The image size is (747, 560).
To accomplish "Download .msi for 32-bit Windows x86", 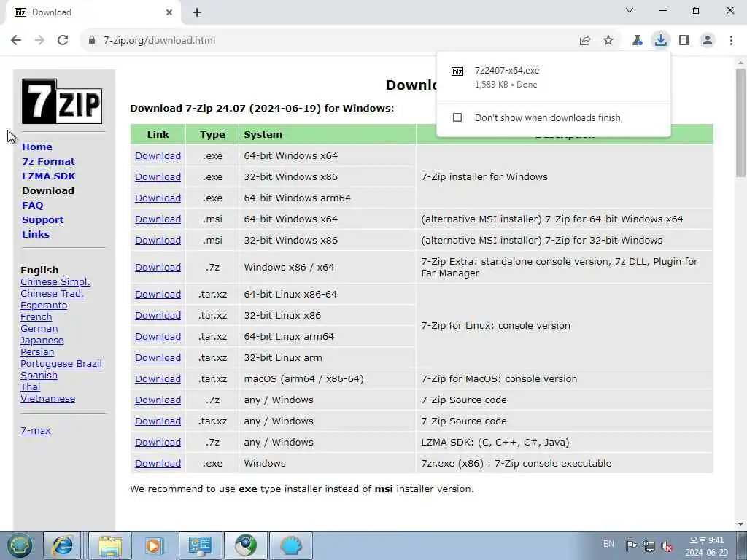I will point(158,240).
